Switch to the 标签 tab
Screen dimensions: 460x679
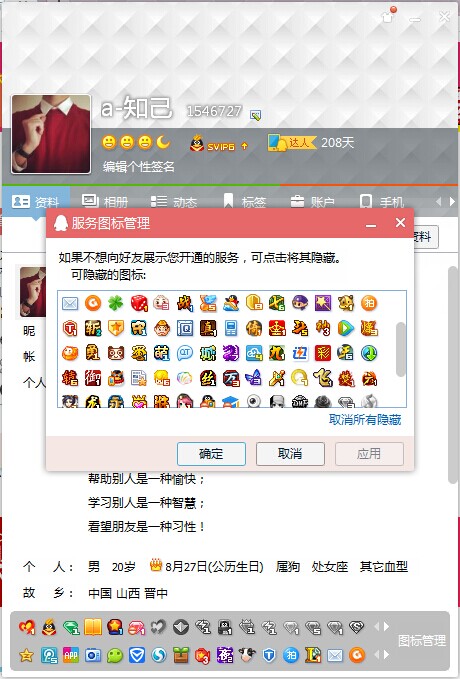244,201
